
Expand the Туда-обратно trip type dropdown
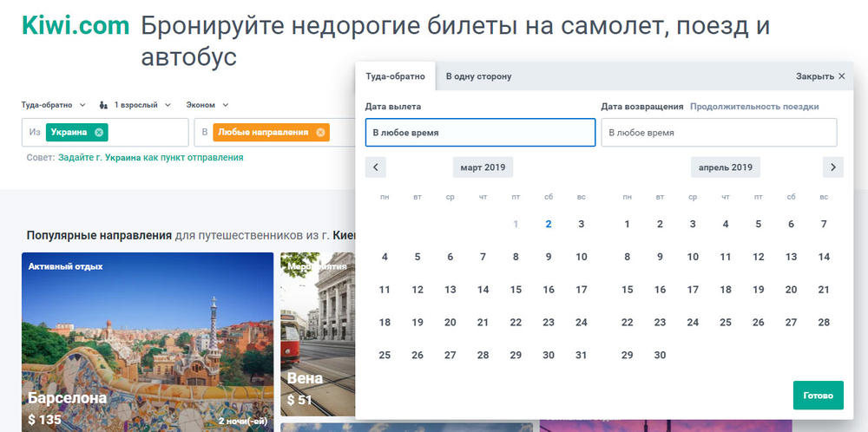(54, 105)
